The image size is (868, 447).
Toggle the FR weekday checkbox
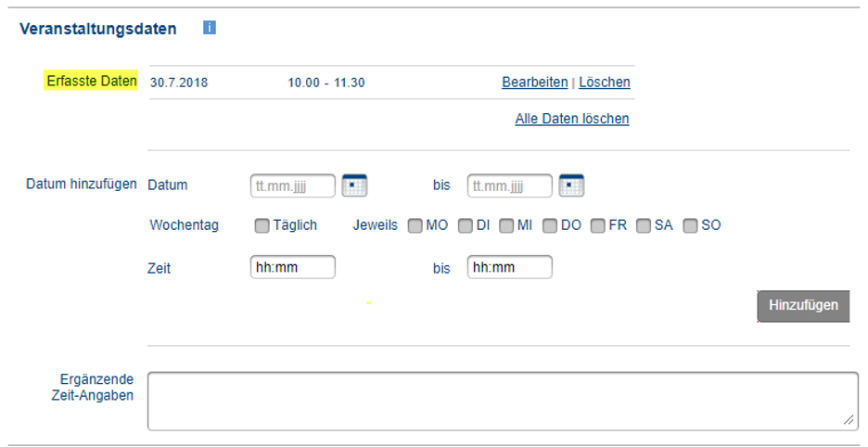pyautogui.click(x=598, y=225)
